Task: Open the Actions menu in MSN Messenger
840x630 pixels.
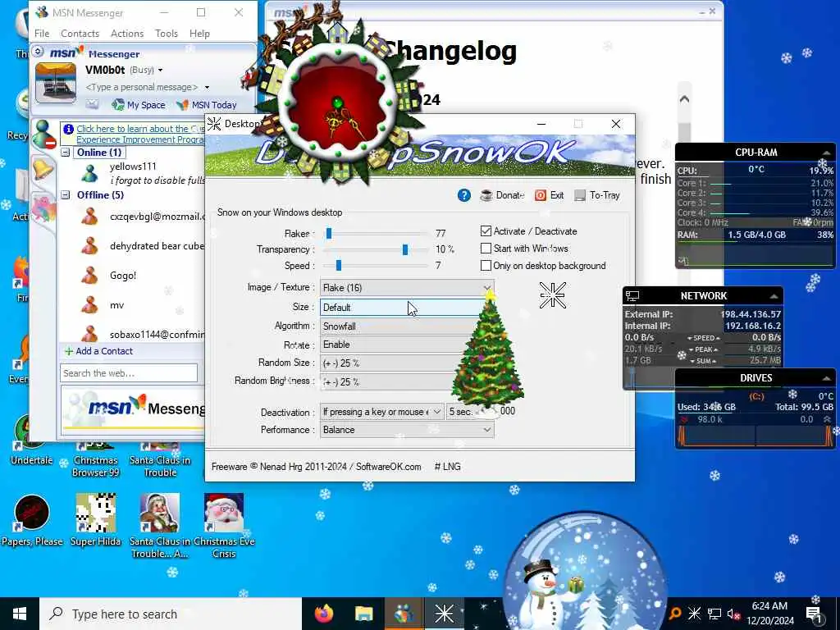Action: pyautogui.click(x=127, y=33)
